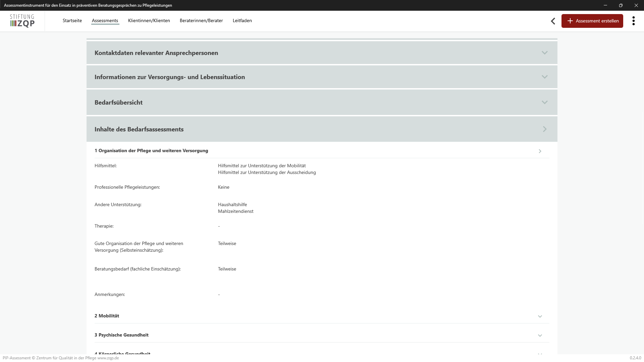Open the Leitfaden tab
This screenshot has width=644, height=362.
tap(242, 21)
